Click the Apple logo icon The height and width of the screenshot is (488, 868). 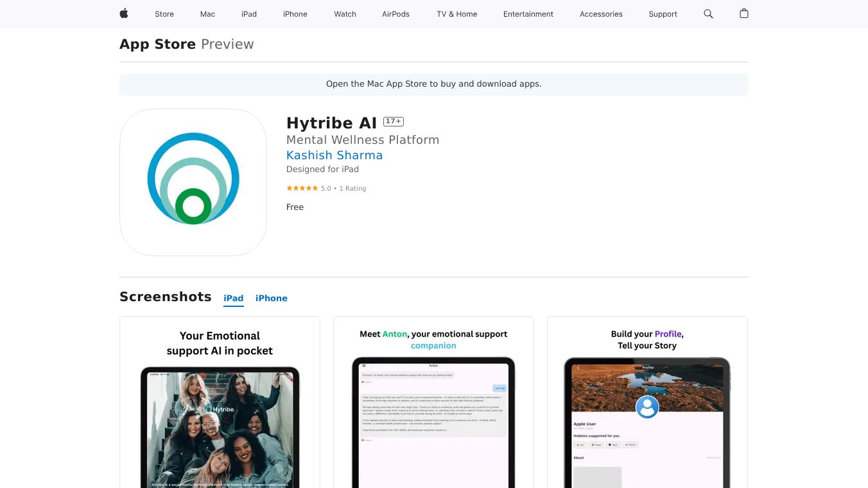point(124,13)
